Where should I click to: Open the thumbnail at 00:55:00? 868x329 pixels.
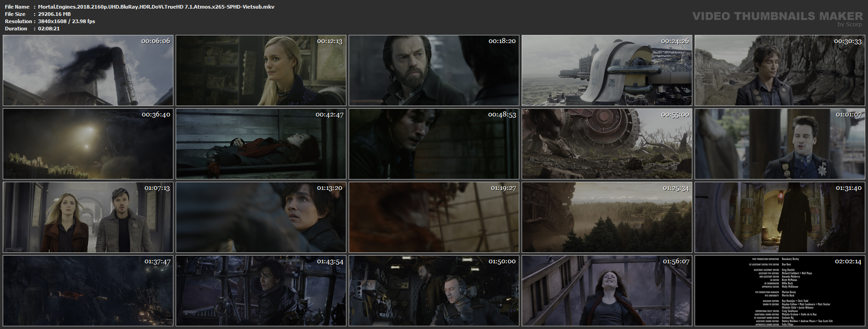[607, 144]
